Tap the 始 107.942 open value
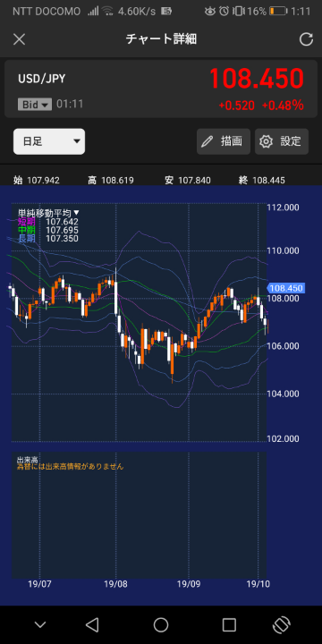The height and width of the screenshot is (644, 322). point(37,180)
